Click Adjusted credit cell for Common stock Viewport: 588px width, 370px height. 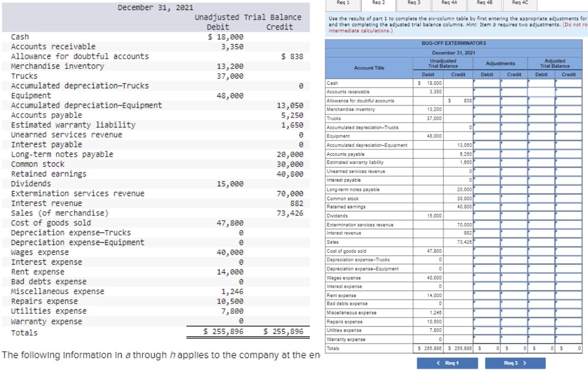(569, 199)
